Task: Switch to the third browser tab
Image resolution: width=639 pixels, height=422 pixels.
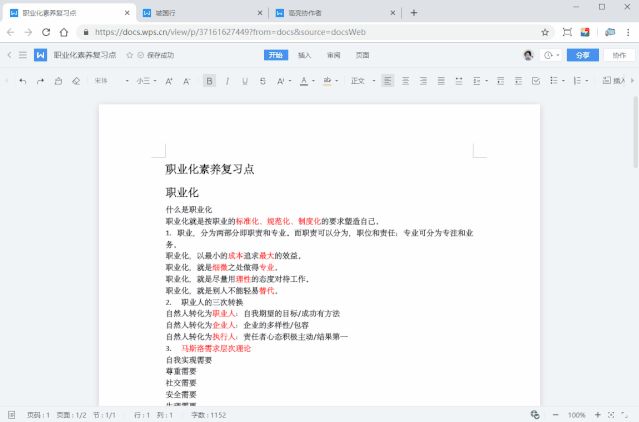Action: point(335,13)
